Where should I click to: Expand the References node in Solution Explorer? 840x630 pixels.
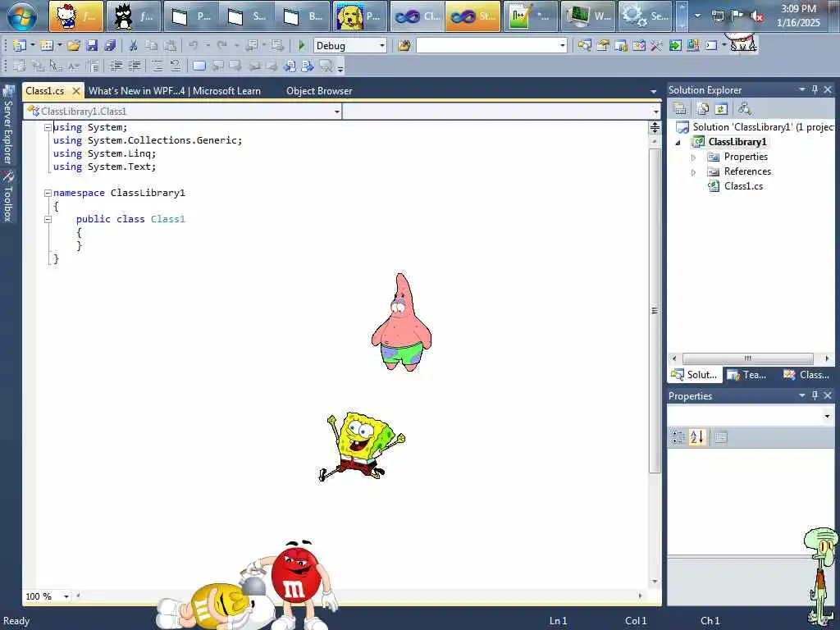point(693,172)
